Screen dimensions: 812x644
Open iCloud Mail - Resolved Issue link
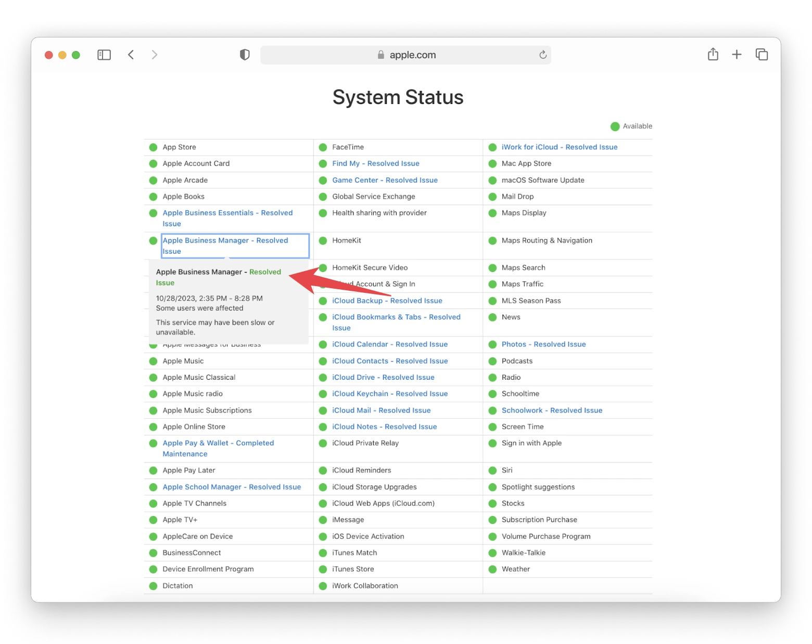click(x=382, y=410)
